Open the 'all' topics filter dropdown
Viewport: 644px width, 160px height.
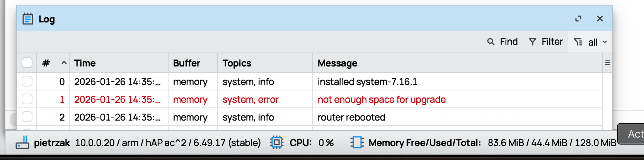pyautogui.click(x=590, y=42)
